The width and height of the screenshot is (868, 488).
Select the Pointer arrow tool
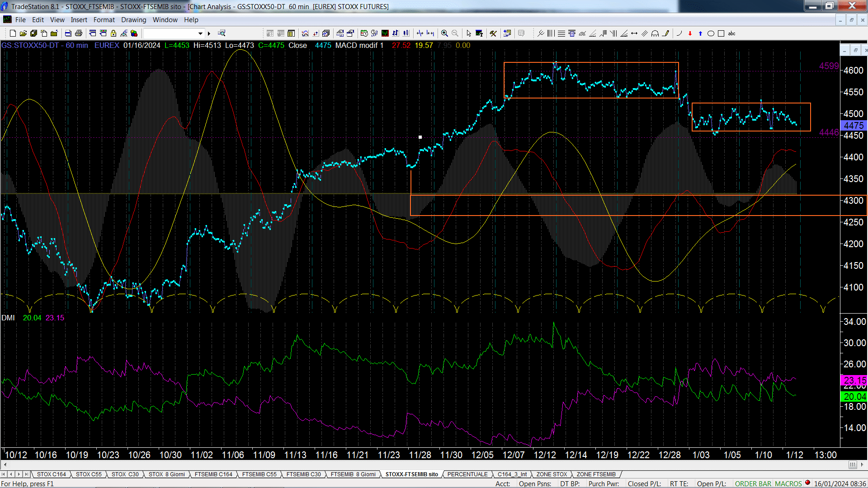[469, 33]
